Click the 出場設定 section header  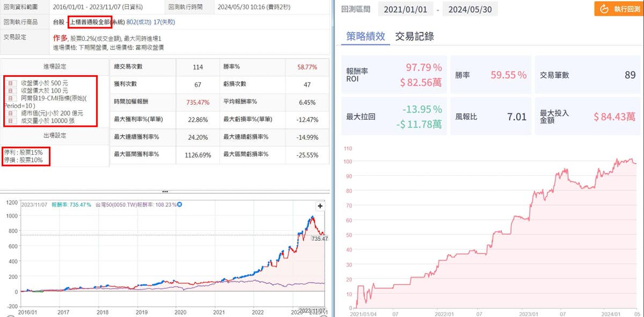coord(54,135)
